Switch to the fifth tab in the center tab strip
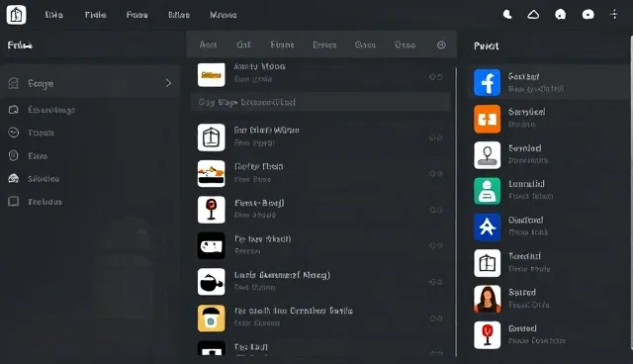 [365, 45]
